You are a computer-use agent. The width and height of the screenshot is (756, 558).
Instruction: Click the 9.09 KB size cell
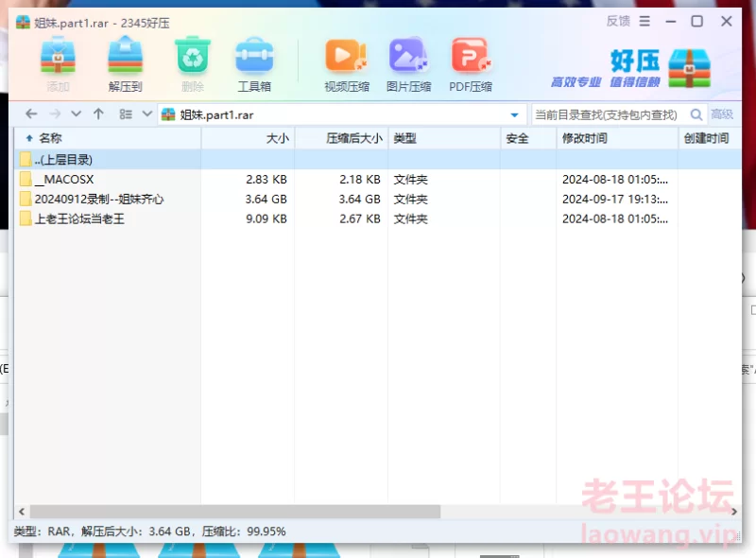click(x=266, y=218)
